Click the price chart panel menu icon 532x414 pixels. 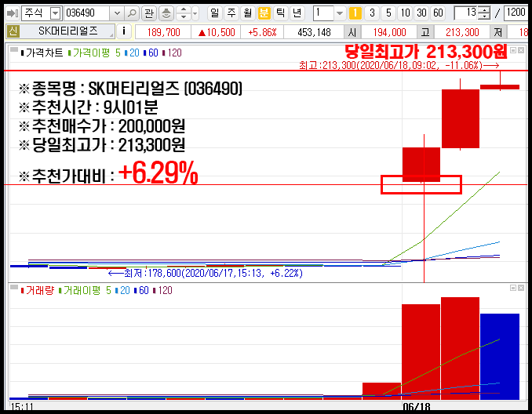(14, 49)
